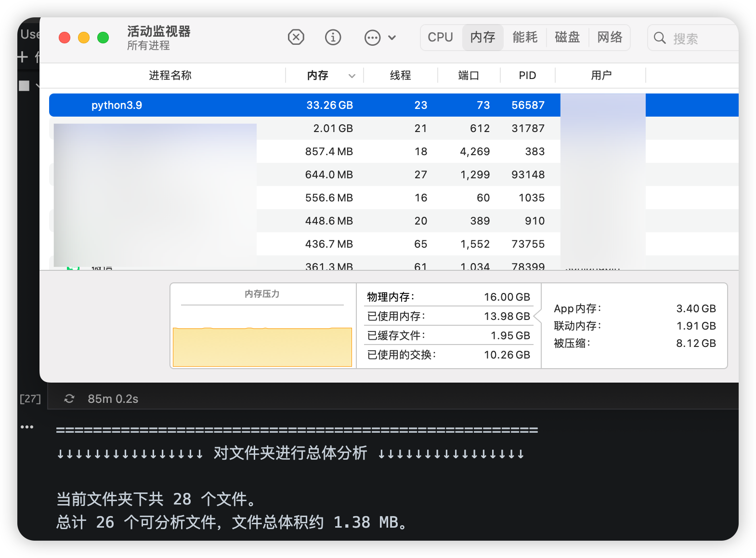Click the stop process icon in the toolbar
This screenshot has height=558, width=756.
point(296,37)
